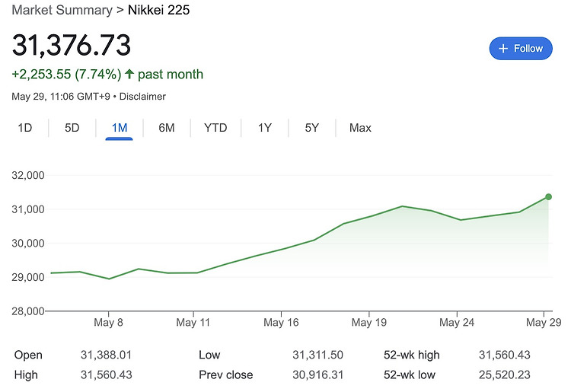This screenshot has width=571, height=392.
Task: Click the Follow button
Action: point(521,49)
